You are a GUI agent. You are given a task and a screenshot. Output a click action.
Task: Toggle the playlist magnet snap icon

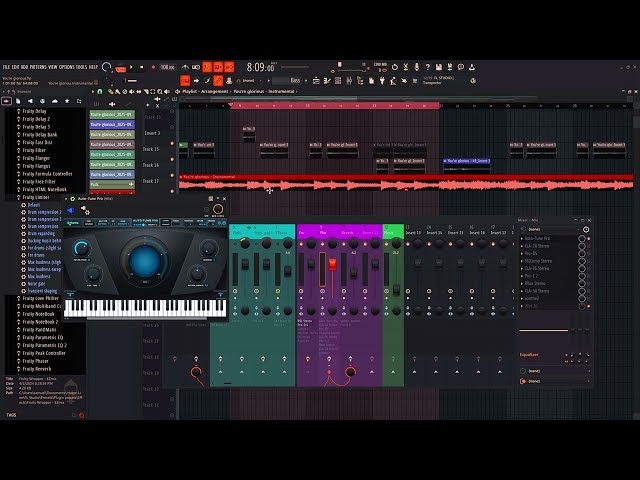tap(100, 92)
